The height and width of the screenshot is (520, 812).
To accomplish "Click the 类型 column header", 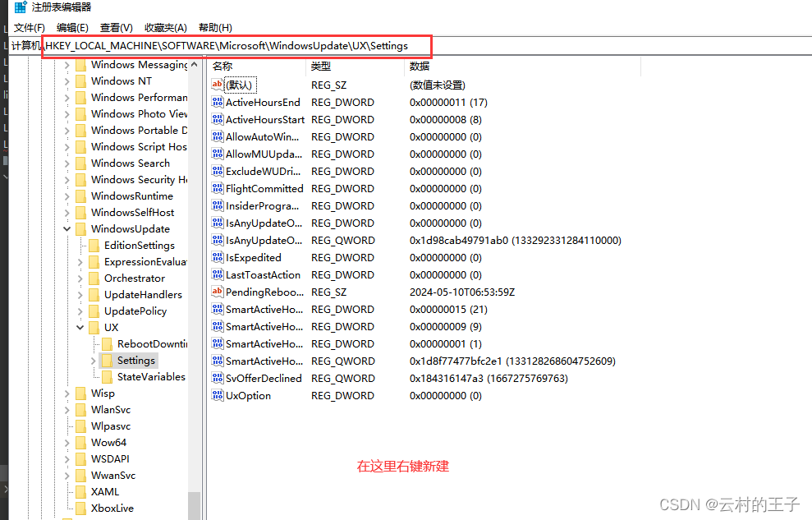I will tap(321, 66).
